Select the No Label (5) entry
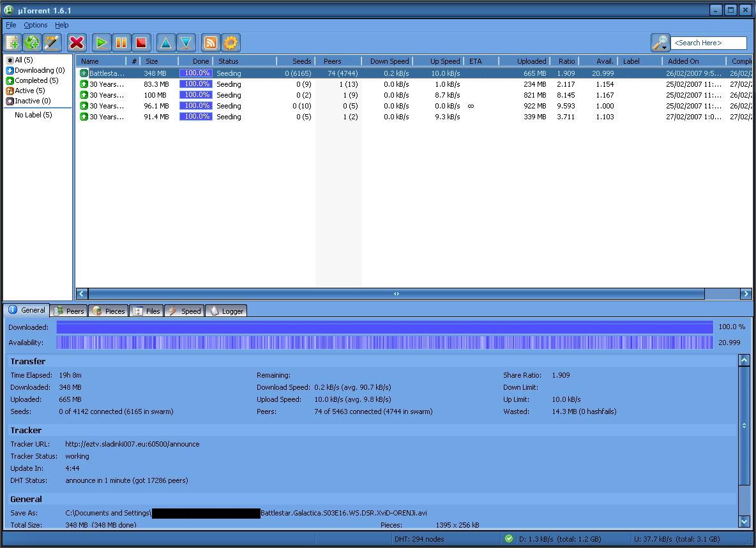This screenshot has width=756, height=548. click(33, 115)
